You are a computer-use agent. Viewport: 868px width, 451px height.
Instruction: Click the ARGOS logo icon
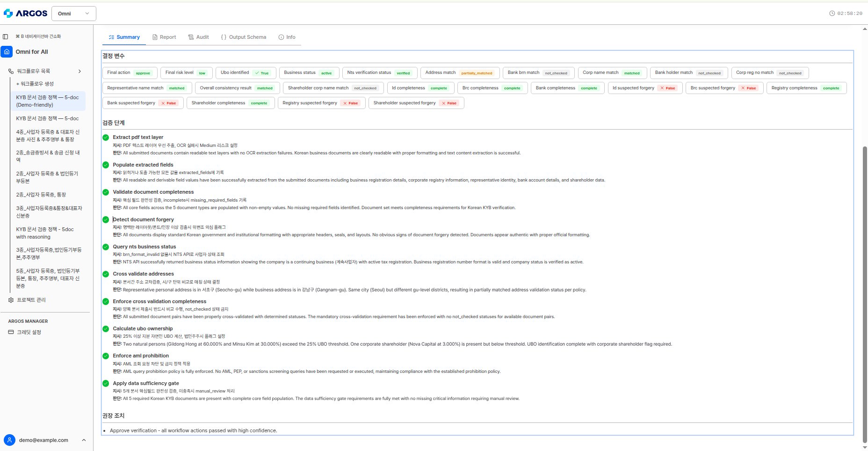coord(8,14)
